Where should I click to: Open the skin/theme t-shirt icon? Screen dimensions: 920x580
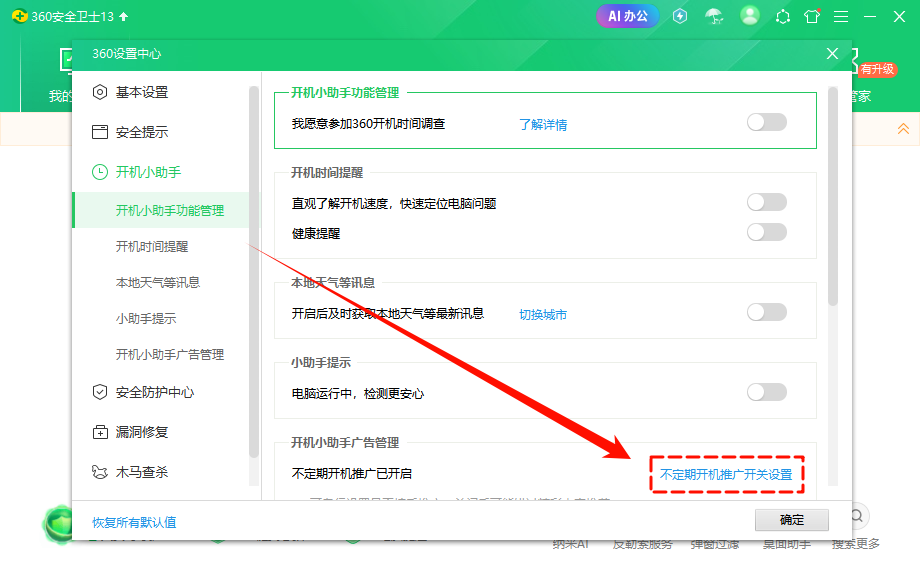812,16
